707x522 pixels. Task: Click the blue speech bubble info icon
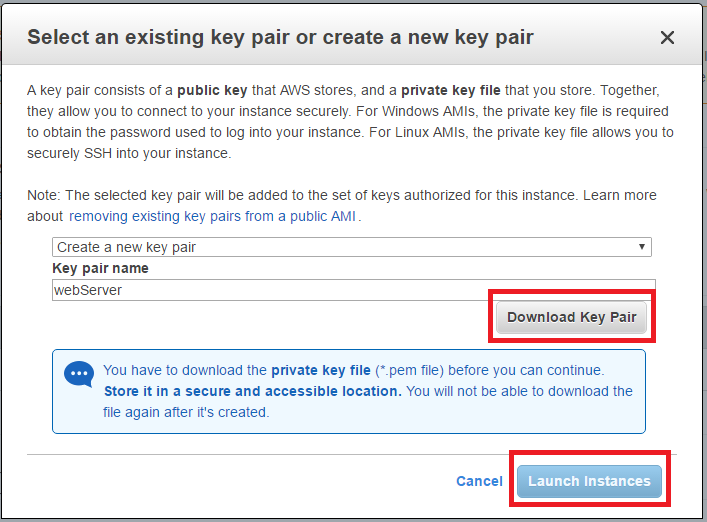pyautogui.click(x=78, y=374)
